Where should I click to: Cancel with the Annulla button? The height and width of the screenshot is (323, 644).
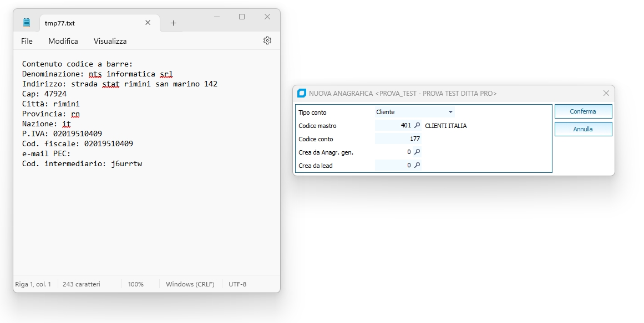point(583,129)
